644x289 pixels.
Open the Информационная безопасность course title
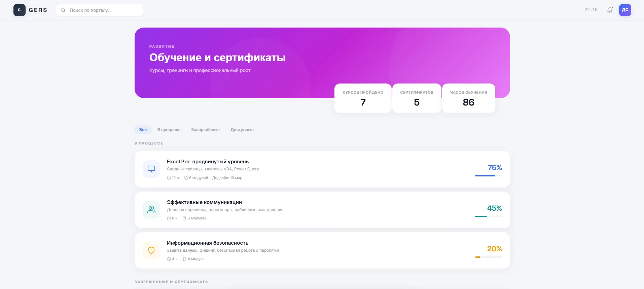coord(208,243)
